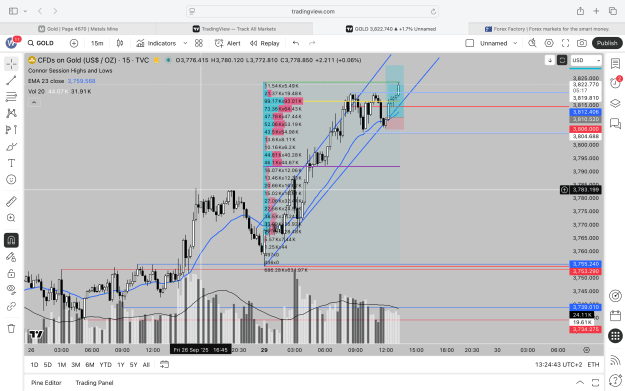Select the crosshair cursor tool
This screenshot has width=625, height=391.
(11, 64)
